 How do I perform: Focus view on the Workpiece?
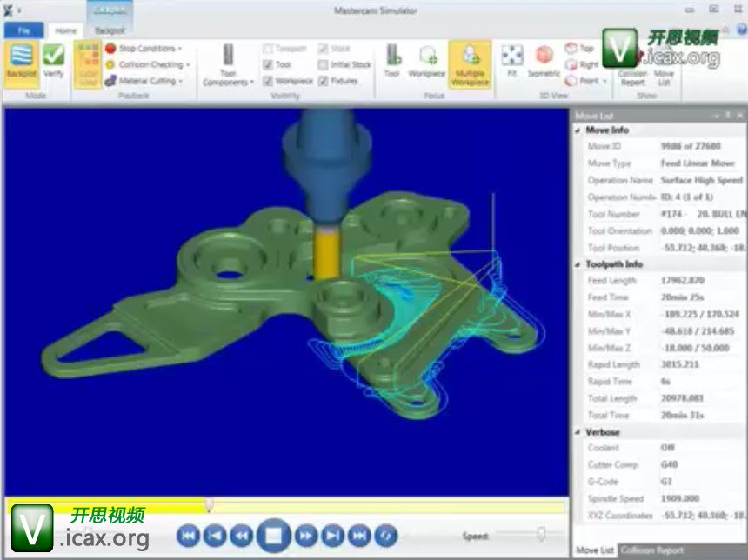click(427, 61)
